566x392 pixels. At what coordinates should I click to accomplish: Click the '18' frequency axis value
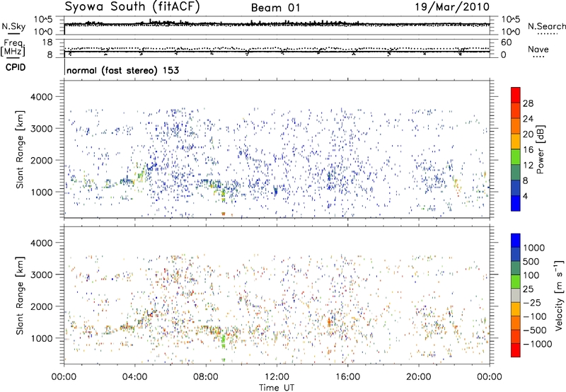(47, 42)
